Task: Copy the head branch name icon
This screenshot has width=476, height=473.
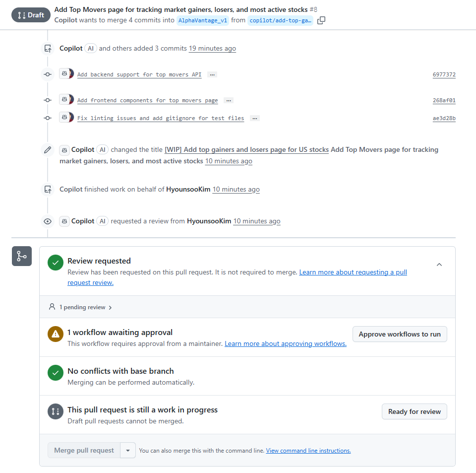Action: [321, 20]
